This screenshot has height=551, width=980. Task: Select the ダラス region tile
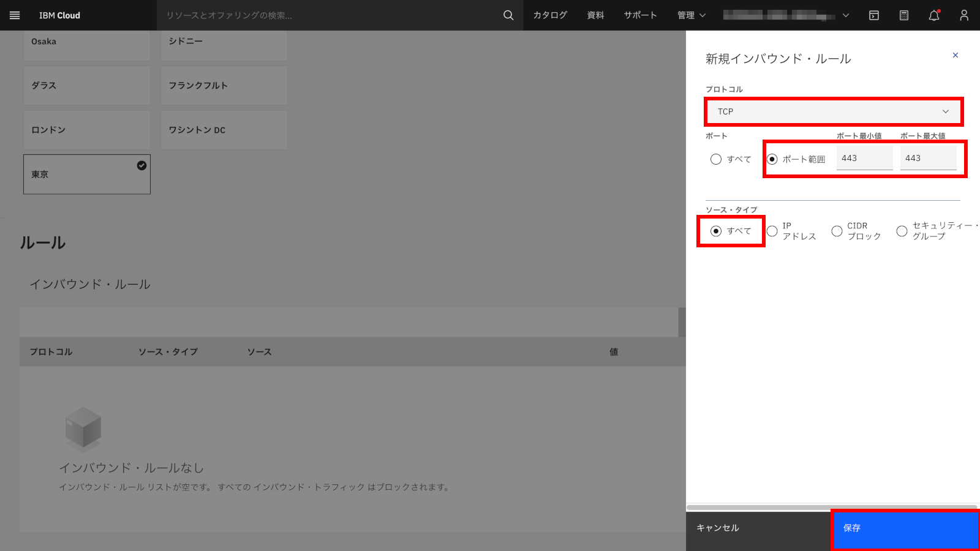pos(86,85)
